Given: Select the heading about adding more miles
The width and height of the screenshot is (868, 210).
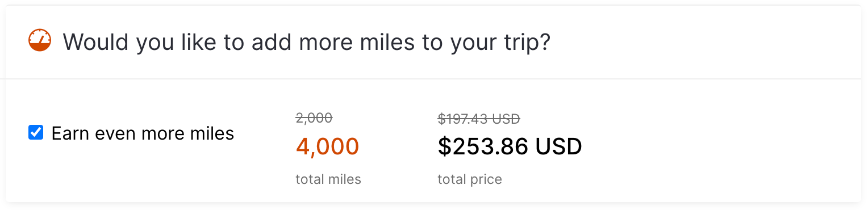Looking at the screenshot, I should point(307,42).
